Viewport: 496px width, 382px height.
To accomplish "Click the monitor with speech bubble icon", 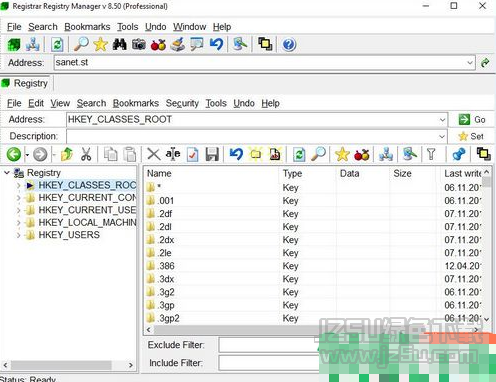I will (197, 44).
